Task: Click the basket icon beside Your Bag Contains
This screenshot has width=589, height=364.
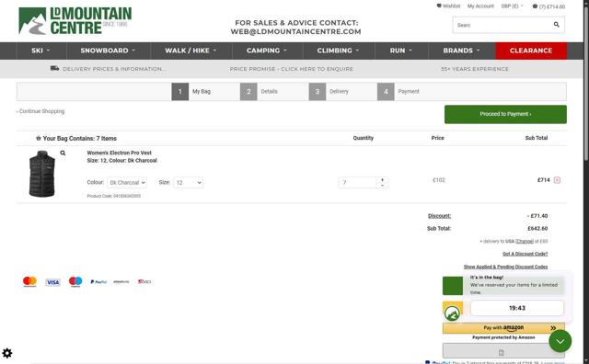Action: point(39,138)
